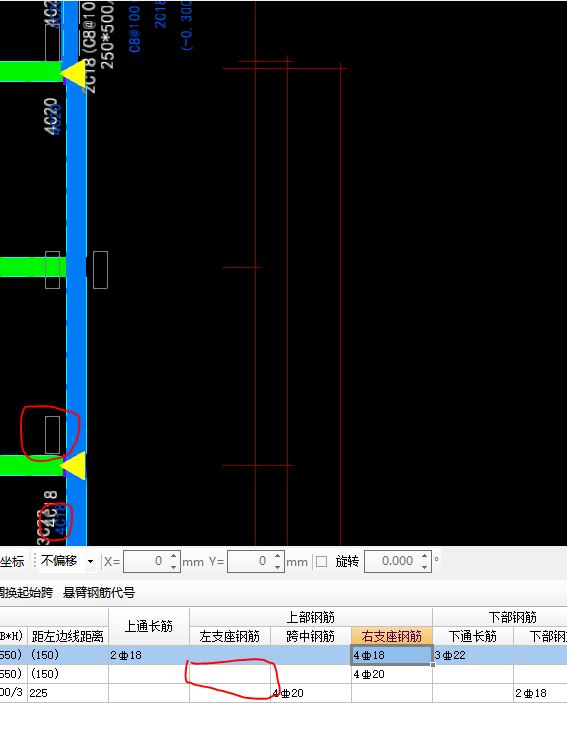Click the 上通长筋 column header
This screenshot has height=734, width=567.
(x=149, y=626)
